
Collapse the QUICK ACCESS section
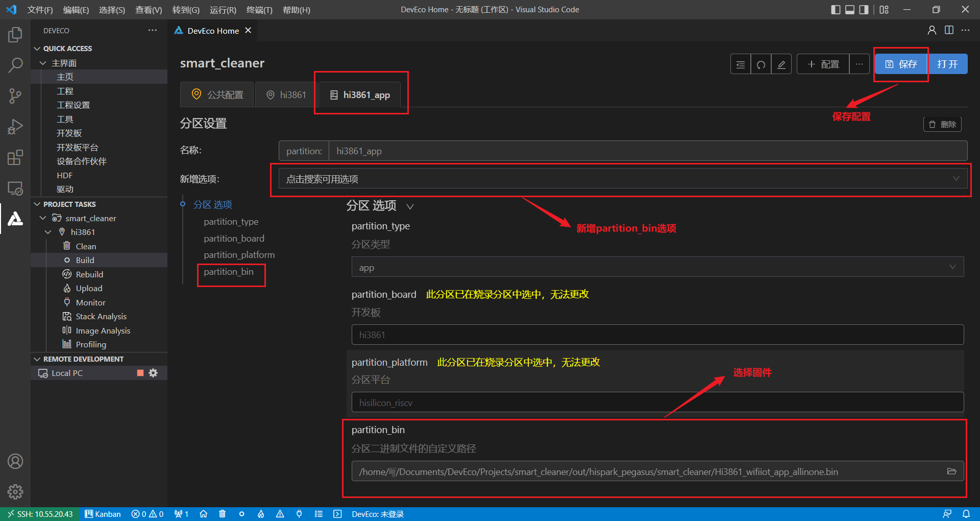tap(37, 49)
